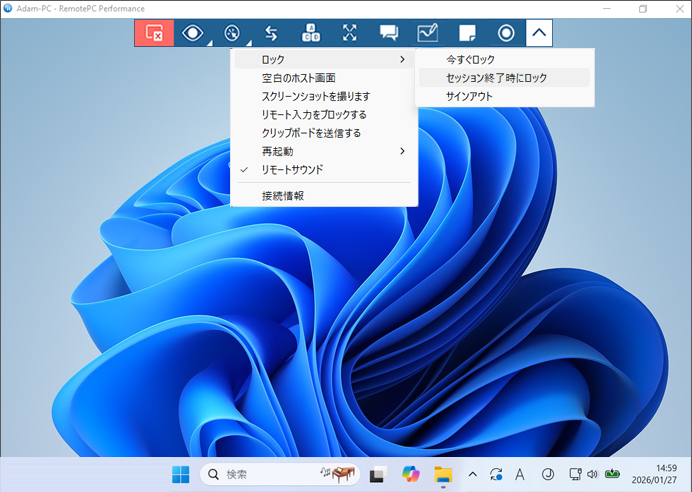Click the RemotePC app icon in title bar

pos(8,8)
